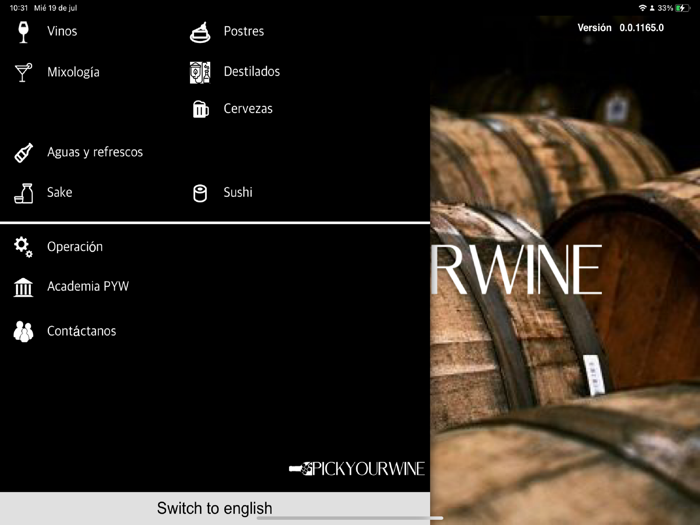Tap the cake icon for Postres
The height and width of the screenshot is (525, 700).
tap(200, 32)
